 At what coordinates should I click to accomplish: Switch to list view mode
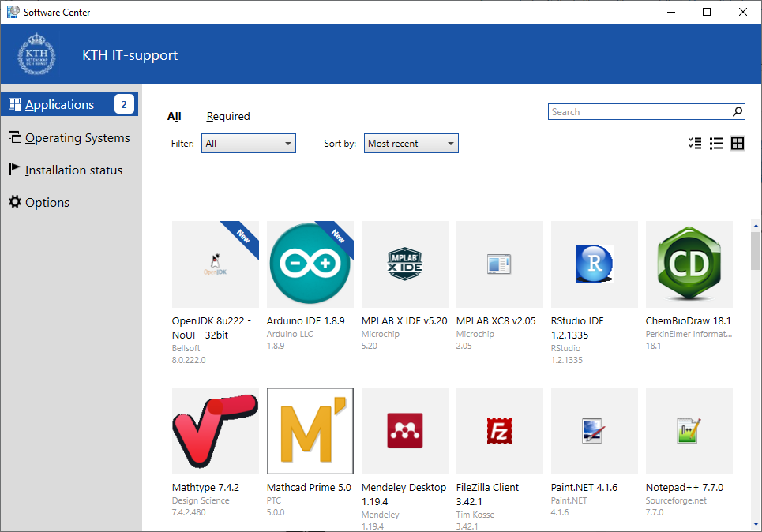coord(716,144)
